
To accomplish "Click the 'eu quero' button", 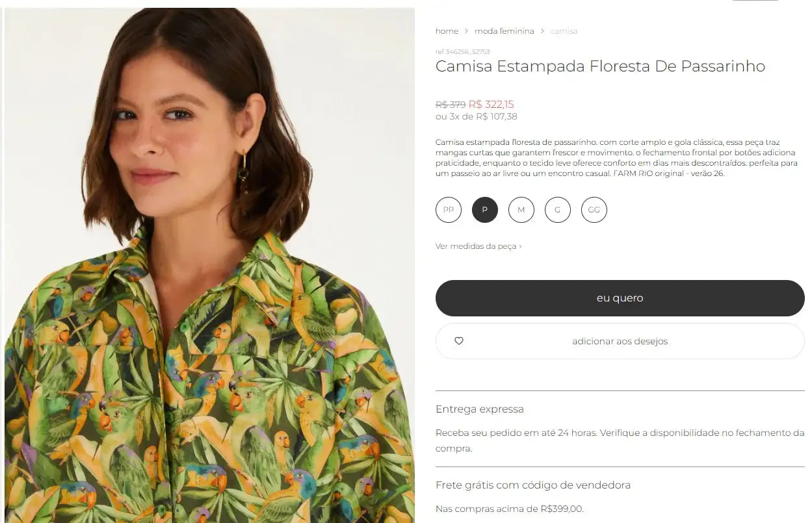I will click(620, 298).
